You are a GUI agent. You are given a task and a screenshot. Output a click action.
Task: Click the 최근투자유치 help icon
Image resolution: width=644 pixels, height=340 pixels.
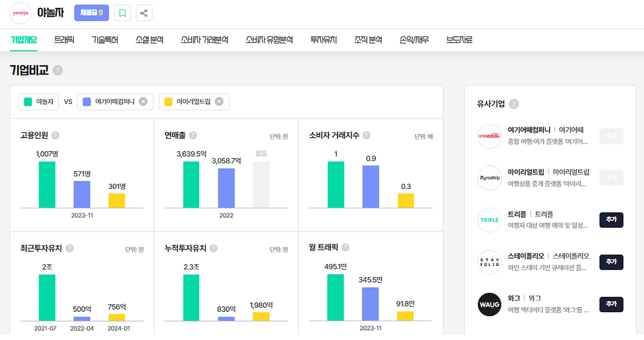pyautogui.click(x=69, y=248)
